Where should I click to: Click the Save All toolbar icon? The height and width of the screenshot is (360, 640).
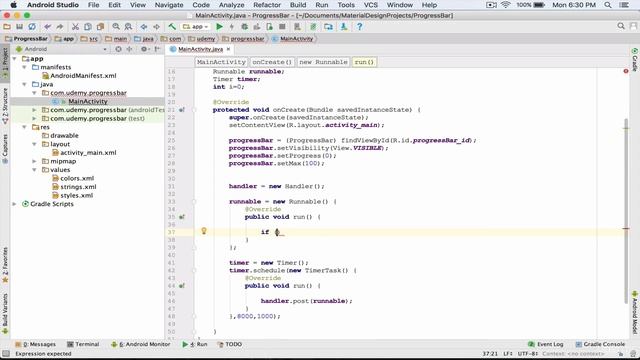tap(19, 27)
